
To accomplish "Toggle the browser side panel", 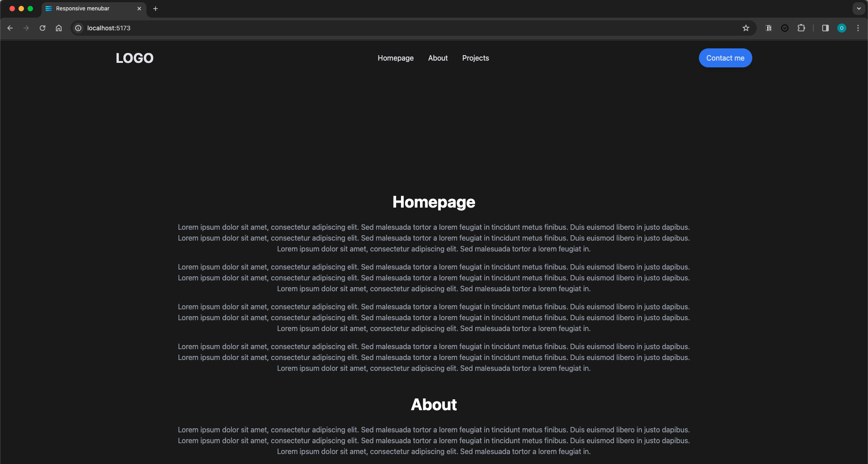I will [825, 28].
